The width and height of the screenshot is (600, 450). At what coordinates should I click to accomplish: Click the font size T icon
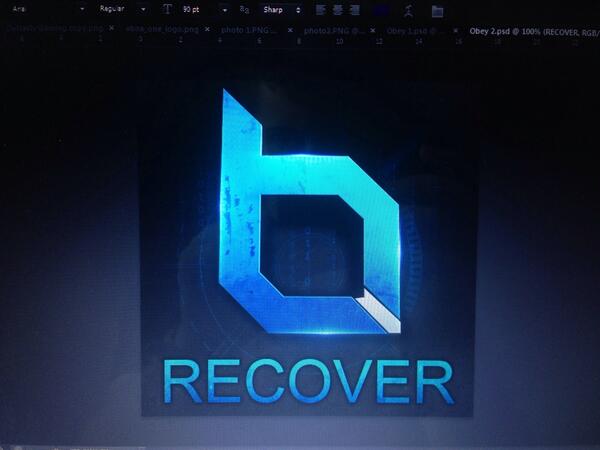pyautogui.click(x=167, y=10)
